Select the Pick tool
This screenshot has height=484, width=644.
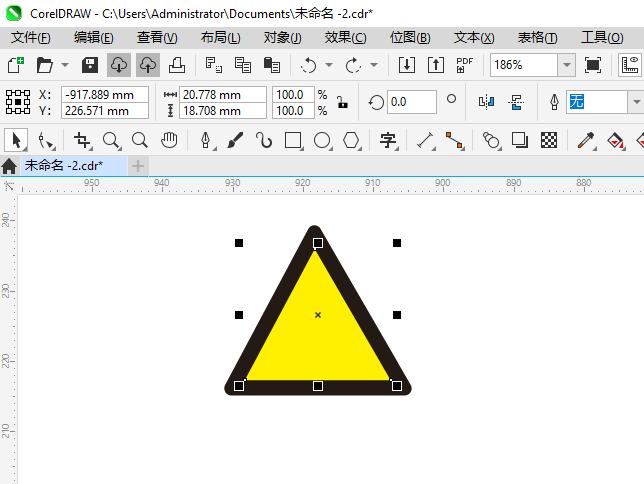click(16, 140)
